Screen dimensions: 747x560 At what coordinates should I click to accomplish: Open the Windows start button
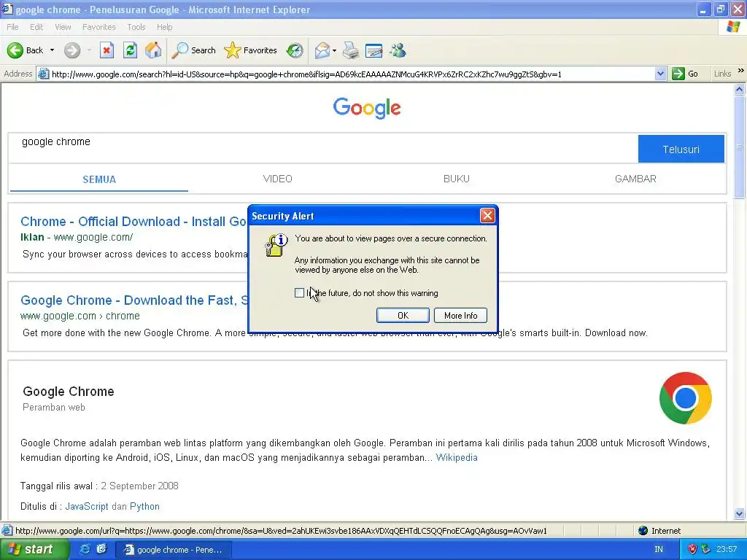coord(34,549)
